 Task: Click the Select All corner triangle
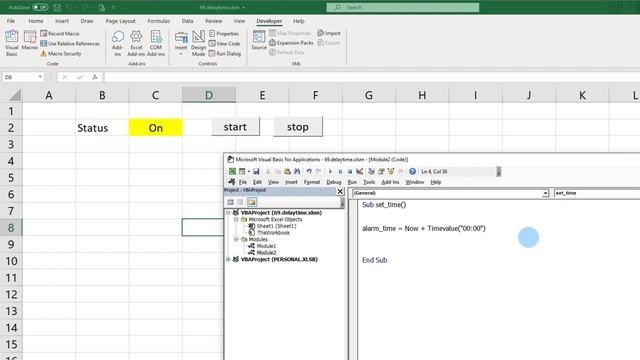(x=15, y=96)
